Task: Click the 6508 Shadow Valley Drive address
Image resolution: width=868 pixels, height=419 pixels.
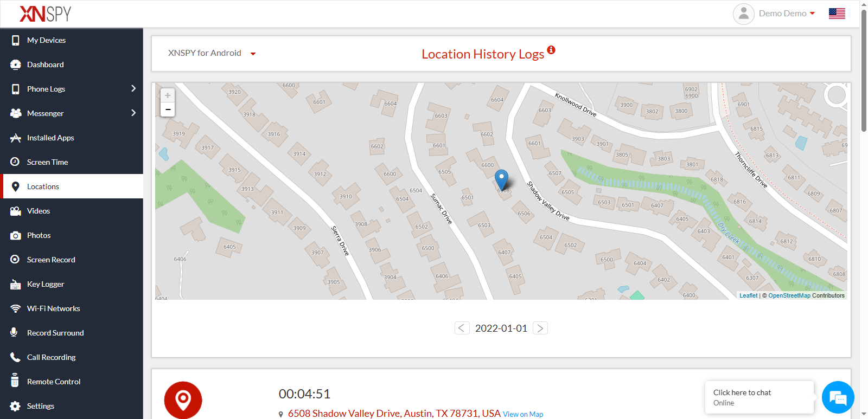Action: pyautogui.click(x=394, y=414)
